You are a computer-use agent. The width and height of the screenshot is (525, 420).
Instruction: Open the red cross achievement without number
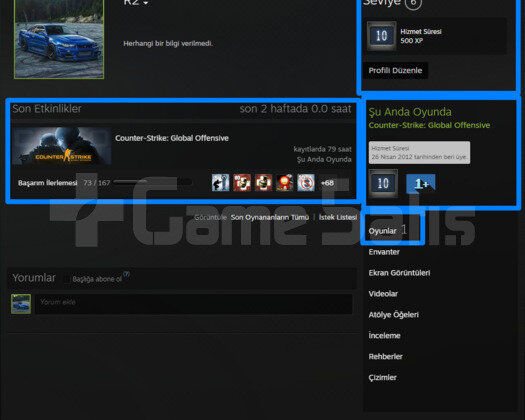[264, 183]
